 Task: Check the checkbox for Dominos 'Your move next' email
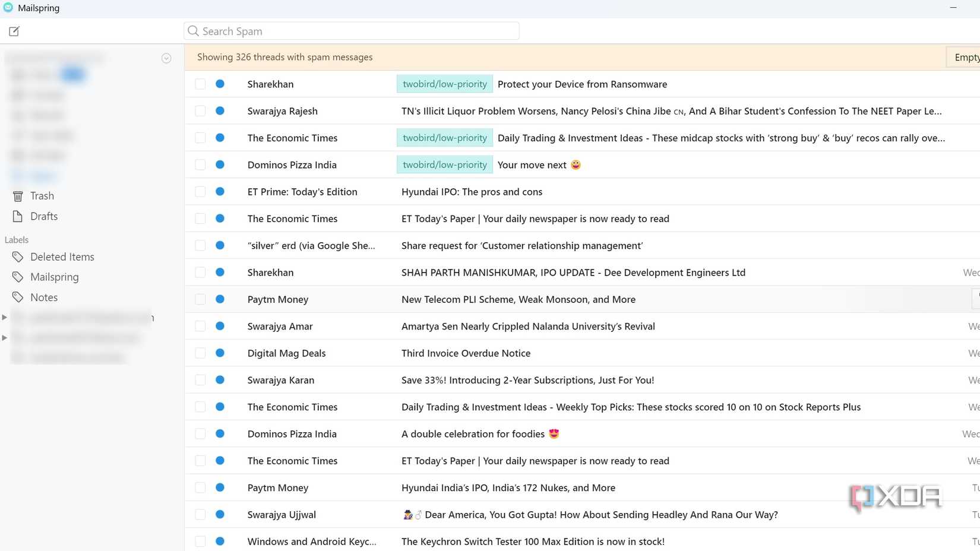pos(200,164)
